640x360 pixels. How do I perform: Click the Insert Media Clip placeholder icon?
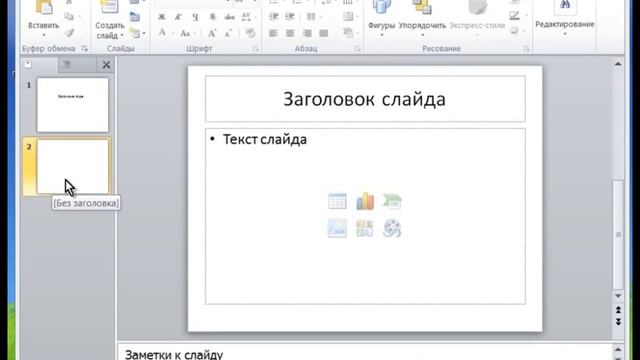(x=392, y=228)
